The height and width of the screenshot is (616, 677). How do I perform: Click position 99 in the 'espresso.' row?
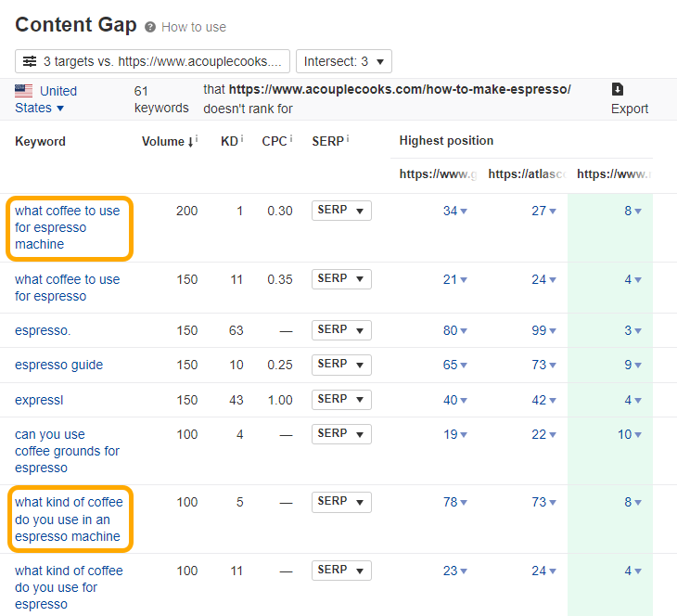539,330
